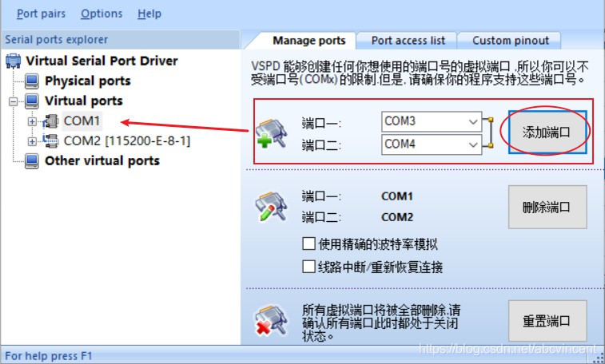605x364 pixels.
Task: Enable 使用精确的波特率模拟 checkbox
Action: pos(308,243)
